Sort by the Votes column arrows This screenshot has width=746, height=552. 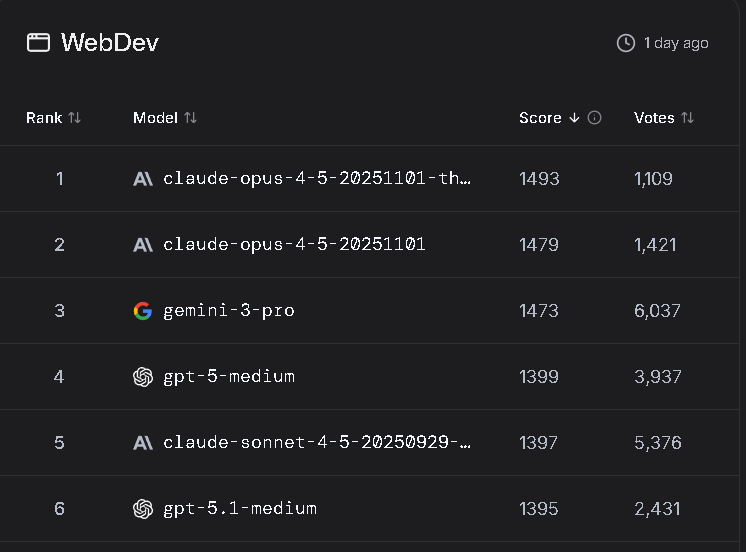click(687, 118)
